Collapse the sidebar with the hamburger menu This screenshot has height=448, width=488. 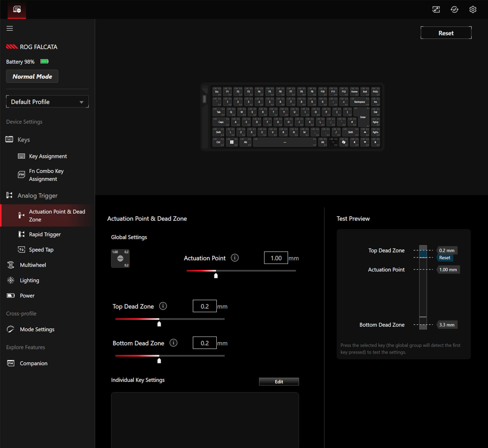click(10, 28)
